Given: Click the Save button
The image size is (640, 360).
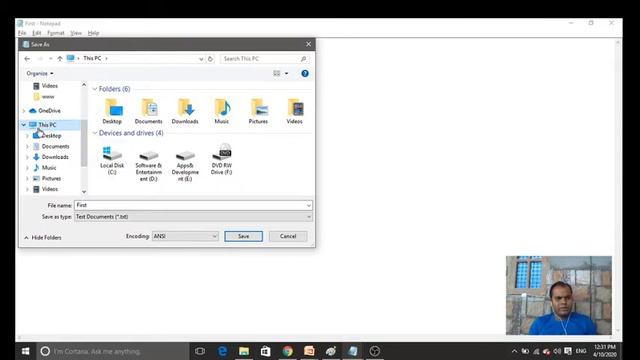Looking at the screenshot, I should pyautogui.click(x=244, y=236).
